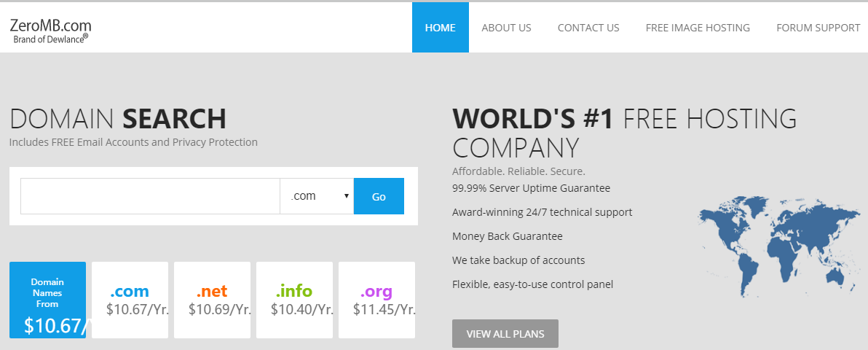The image size is (868, 350).
Task: Pick the .org $11.45/Yr. pricing tile
Action: [376, 300]
